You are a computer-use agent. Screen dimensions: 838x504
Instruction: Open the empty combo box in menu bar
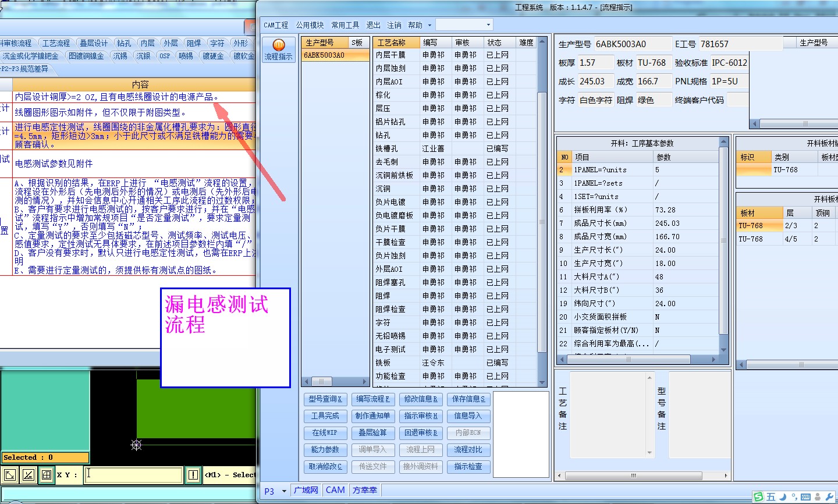pos(464,24)
